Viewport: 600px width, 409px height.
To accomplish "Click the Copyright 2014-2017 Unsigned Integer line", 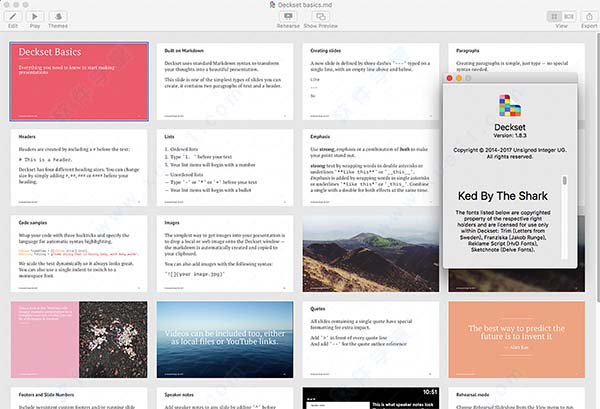I will click(510, 150).
